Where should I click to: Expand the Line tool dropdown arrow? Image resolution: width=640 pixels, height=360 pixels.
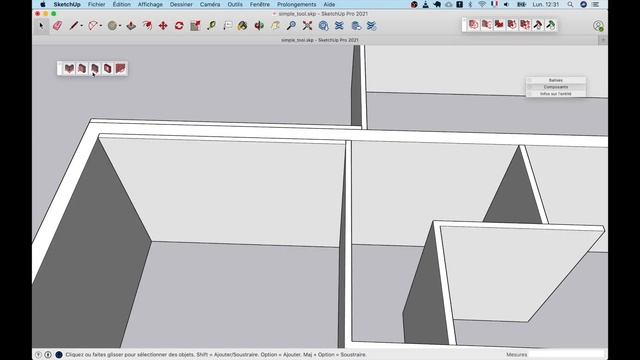82,26
